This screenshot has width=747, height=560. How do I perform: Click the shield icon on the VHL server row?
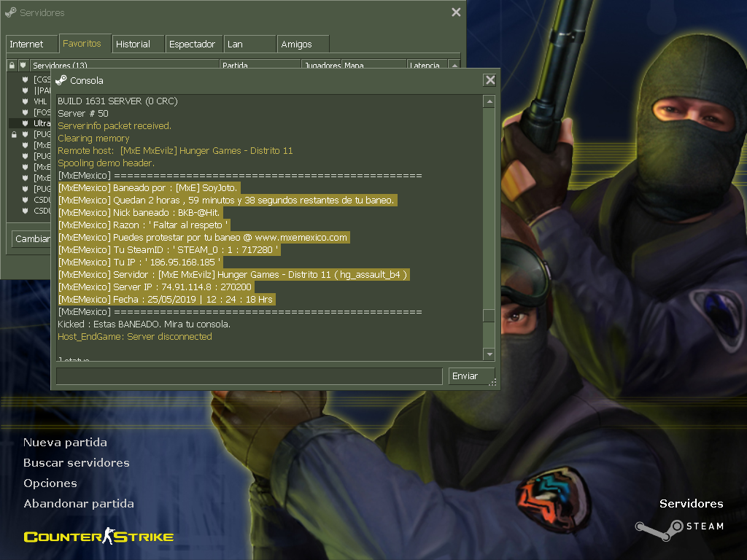(25, 101)
